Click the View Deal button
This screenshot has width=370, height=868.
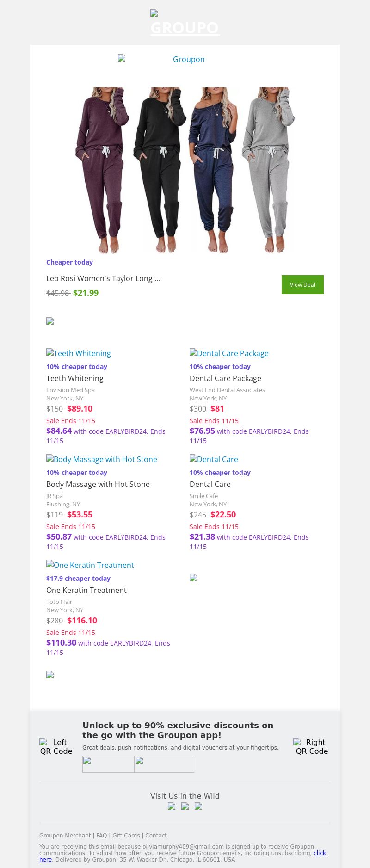302,284
